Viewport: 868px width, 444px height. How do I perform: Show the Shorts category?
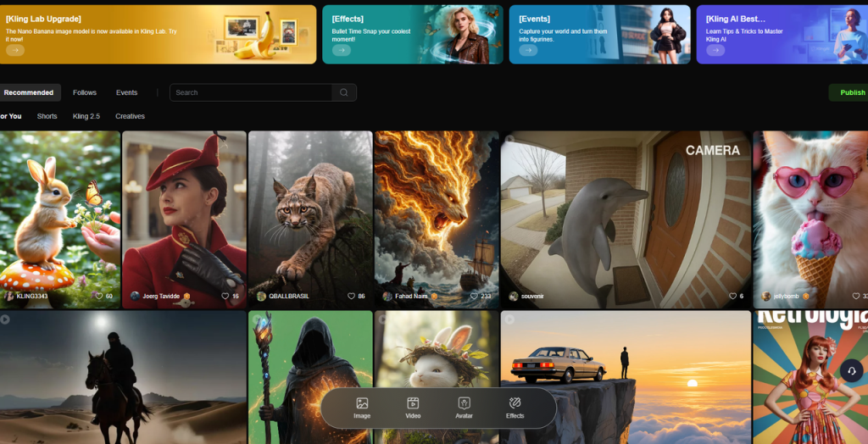47,116
